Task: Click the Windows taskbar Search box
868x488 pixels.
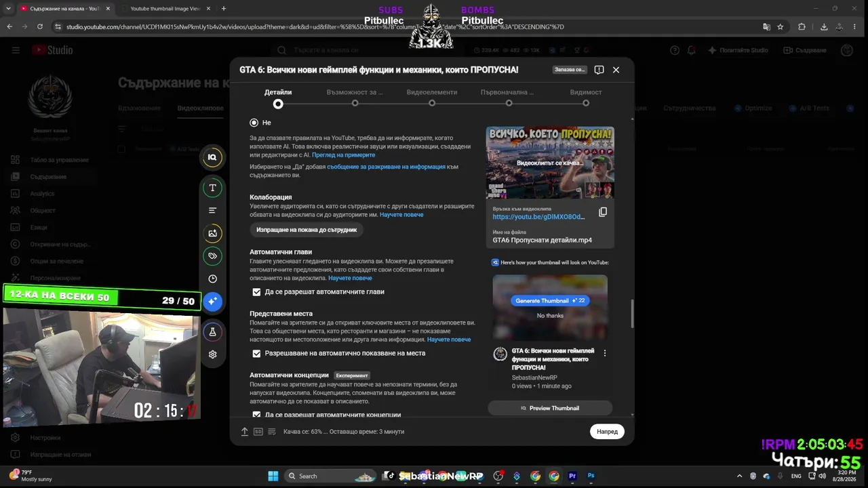Action: 331,476
